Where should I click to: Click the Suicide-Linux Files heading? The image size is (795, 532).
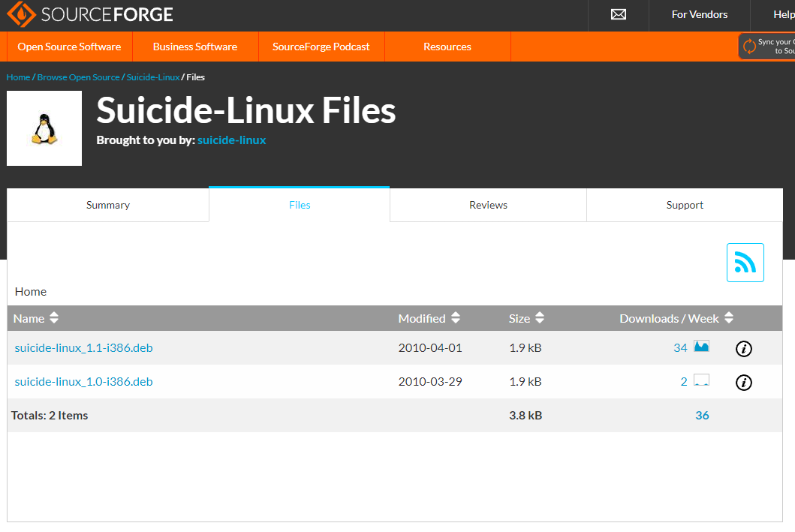point(246,110)
